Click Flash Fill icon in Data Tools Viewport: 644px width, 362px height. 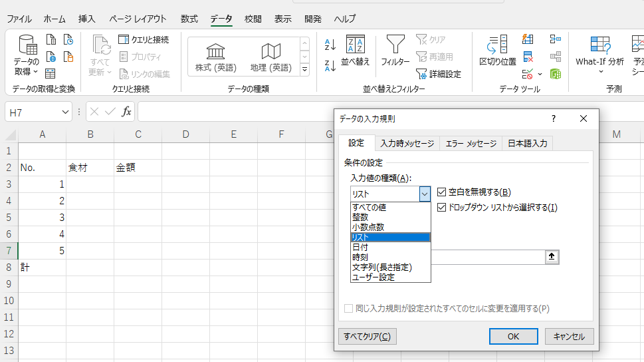click(x=528, y=39)
